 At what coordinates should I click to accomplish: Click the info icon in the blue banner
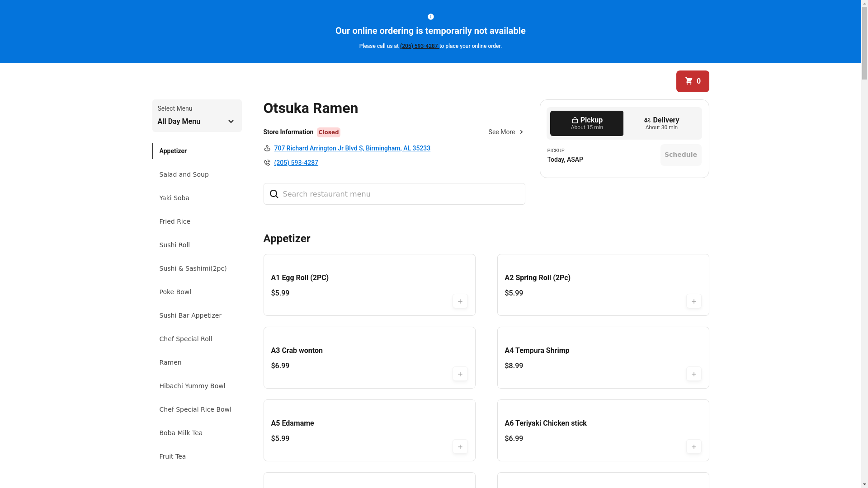pos(431,17)
